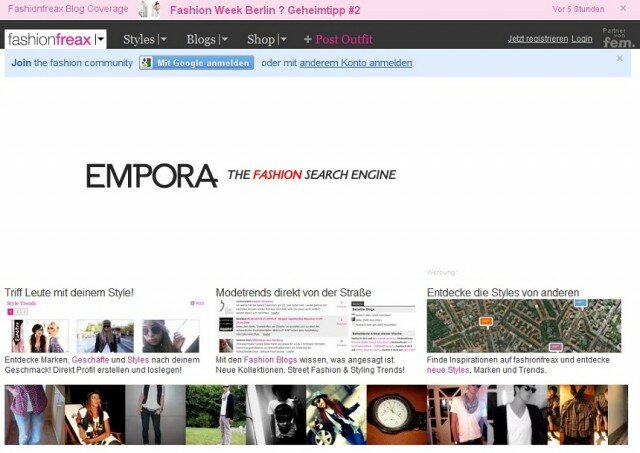Open anderem Konto anmelden link
The height and width of the screenshot is (453, 640).
pos(356,63)
